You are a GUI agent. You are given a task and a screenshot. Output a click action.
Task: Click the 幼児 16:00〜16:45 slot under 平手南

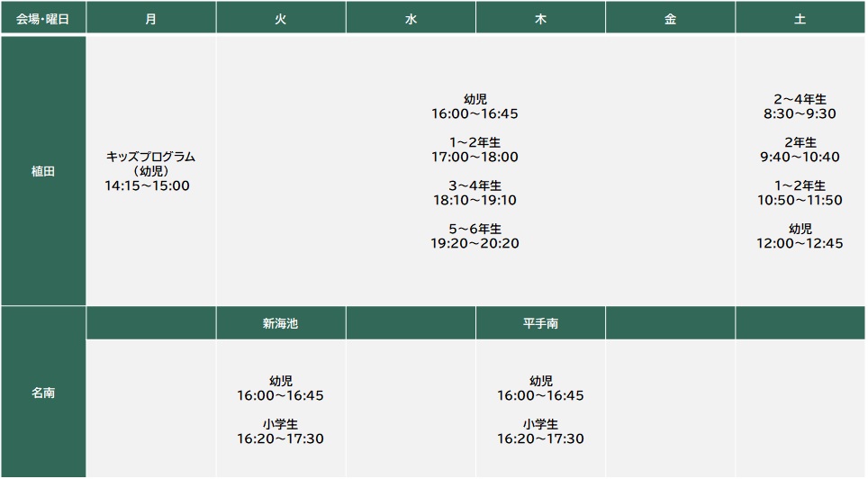(540, 388)
